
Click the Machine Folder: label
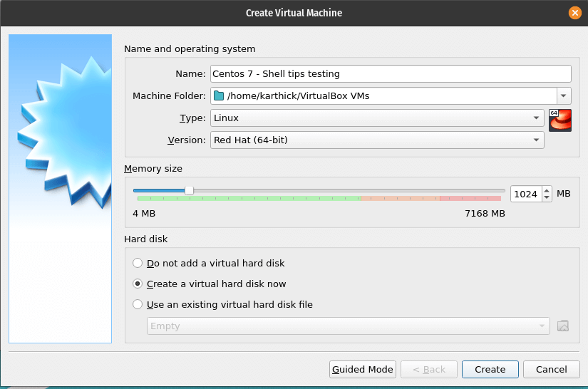click(169, 96)
